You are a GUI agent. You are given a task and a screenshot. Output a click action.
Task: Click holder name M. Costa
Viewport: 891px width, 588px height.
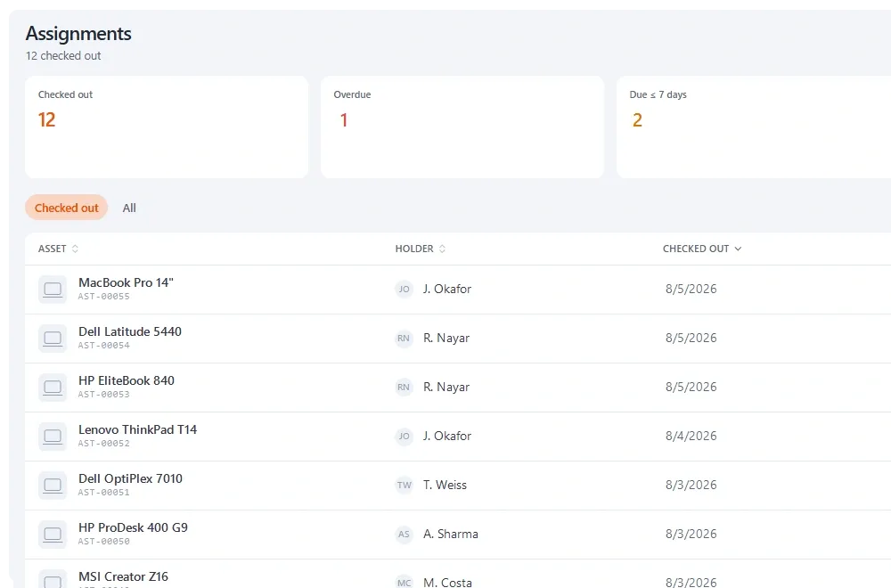coord(447,583)
